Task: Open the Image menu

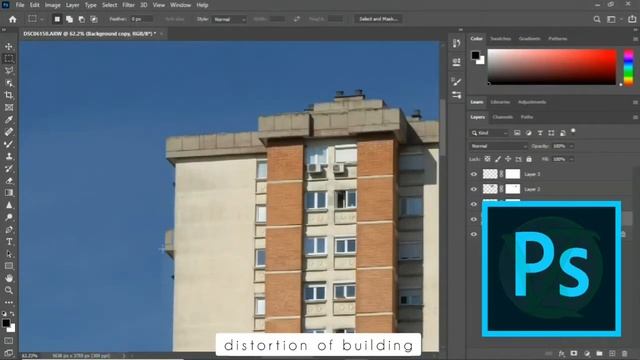Action: (x=52, y=5)
